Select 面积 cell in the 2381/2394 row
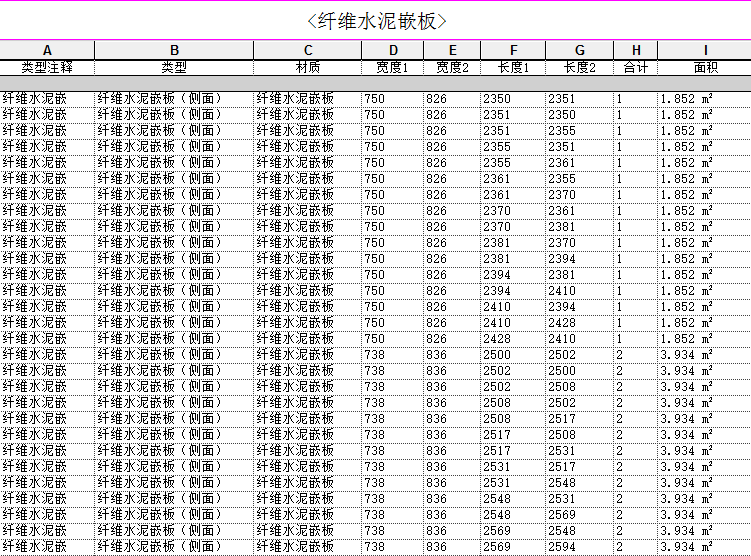The image size is (751, 556). click(705, 259)
